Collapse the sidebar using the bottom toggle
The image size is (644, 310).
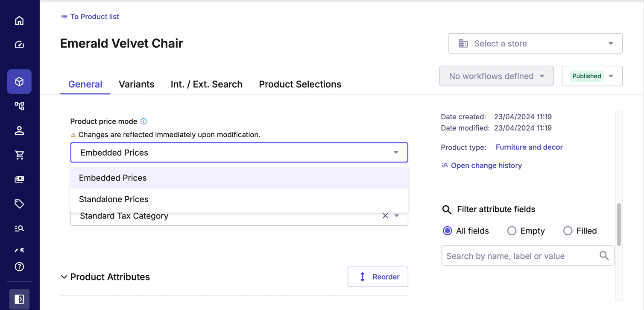pyautogui.click(x=20, y=299)
